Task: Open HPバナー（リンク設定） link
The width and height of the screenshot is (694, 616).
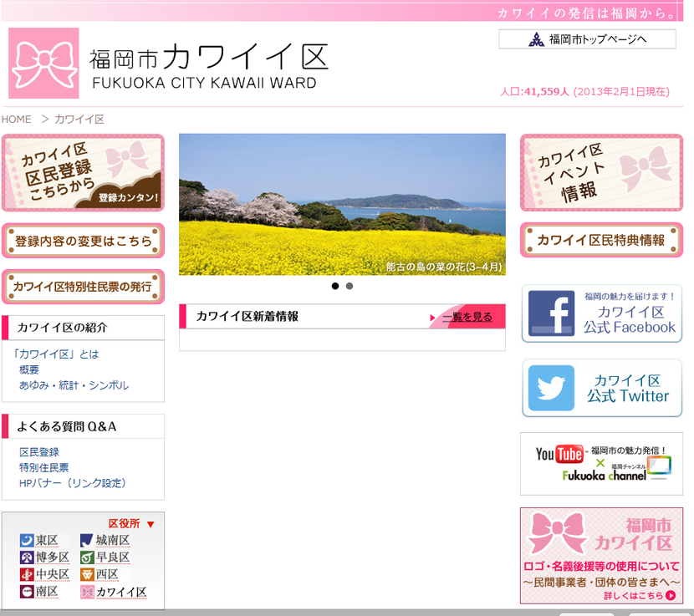Action: click(72, 483)
